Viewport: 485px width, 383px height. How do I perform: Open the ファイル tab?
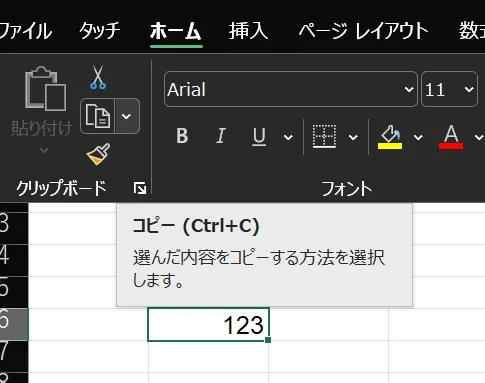pyautogui.click(x=25, y=31)
